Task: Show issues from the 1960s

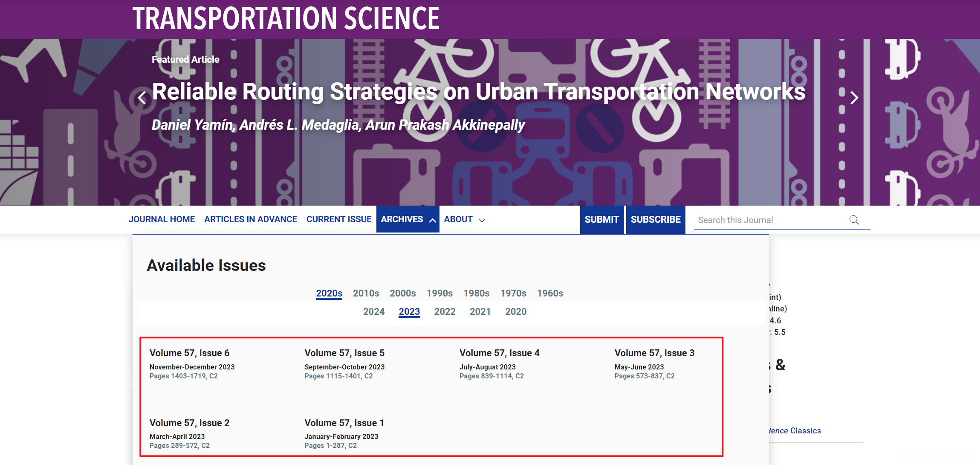Action: point(550,293)
